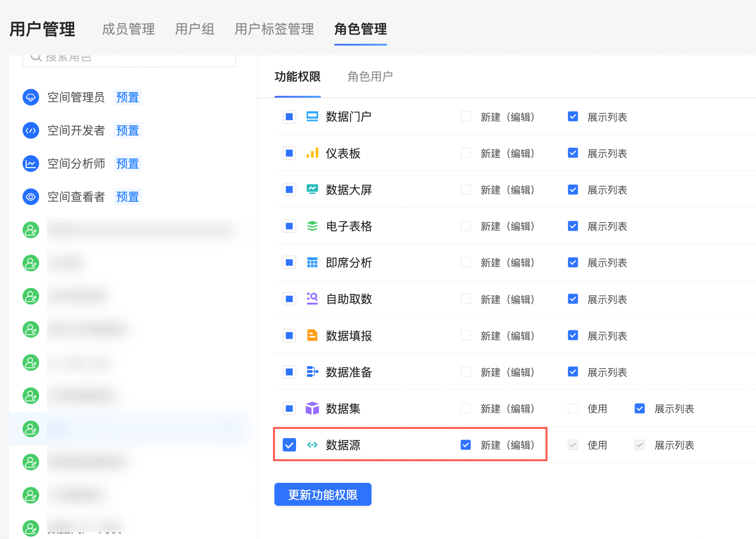The height and width of the screenshot is (539, 756).
Task: Check the 使用 box for 数据集
Action: (x=573, y=409)
